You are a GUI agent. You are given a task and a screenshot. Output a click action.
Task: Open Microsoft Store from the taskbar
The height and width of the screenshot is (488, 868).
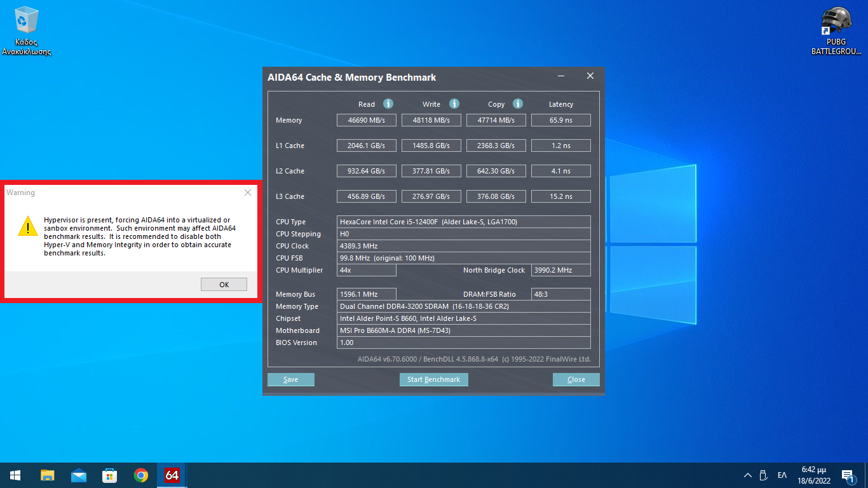click(x=110, y=475)
